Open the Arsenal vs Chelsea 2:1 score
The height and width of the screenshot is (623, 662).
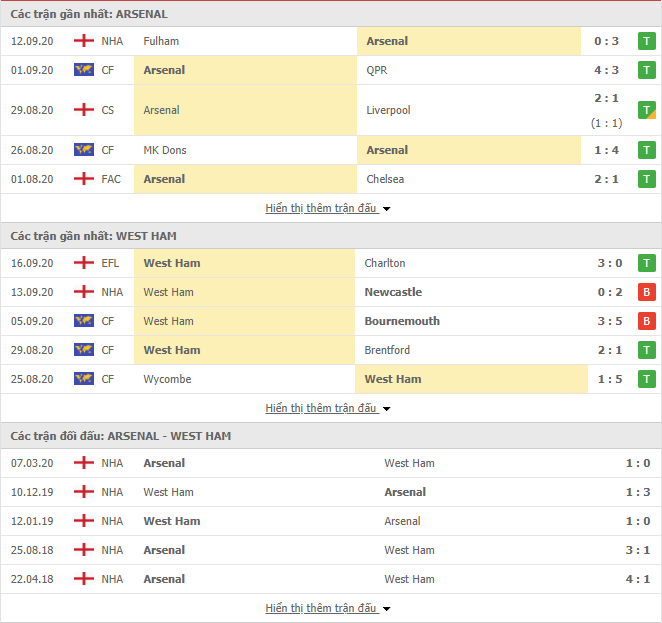coord(606,179)
